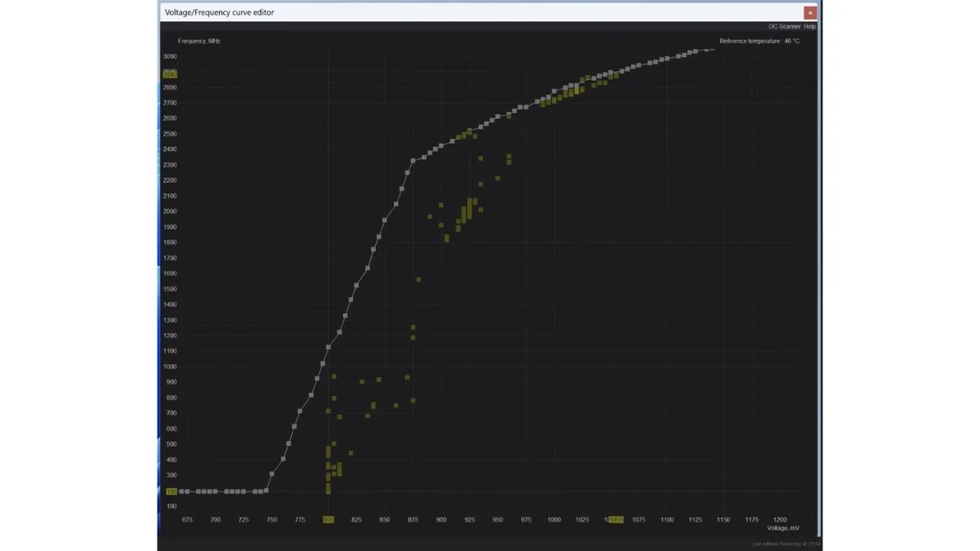Click the 1000 frequency axis label
The height and width of the screenshot is (551, 980).
pyautogui.click(x=170, y=367)
